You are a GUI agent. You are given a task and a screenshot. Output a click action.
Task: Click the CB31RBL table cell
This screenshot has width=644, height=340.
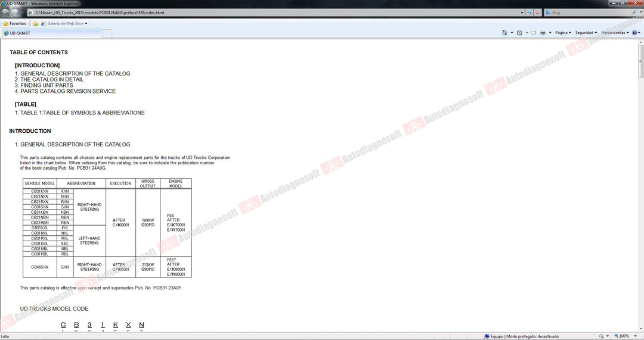coord(40,254)
